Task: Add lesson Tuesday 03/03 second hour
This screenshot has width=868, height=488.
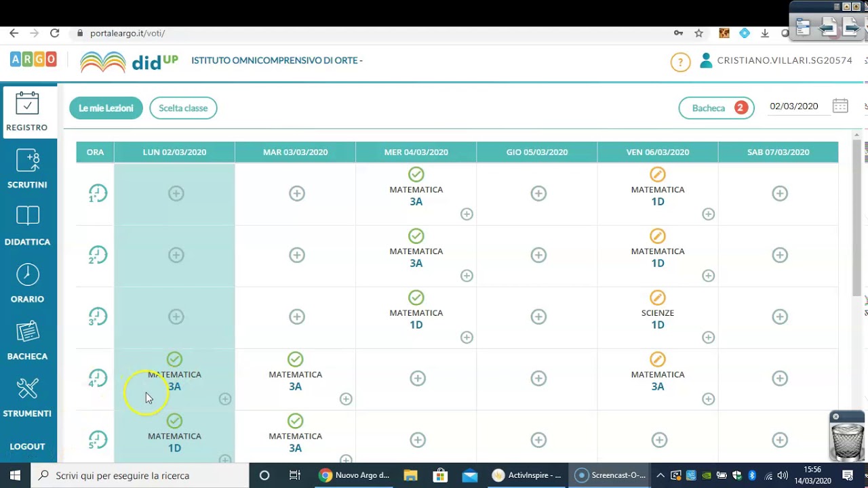Action: click(296, 256)
